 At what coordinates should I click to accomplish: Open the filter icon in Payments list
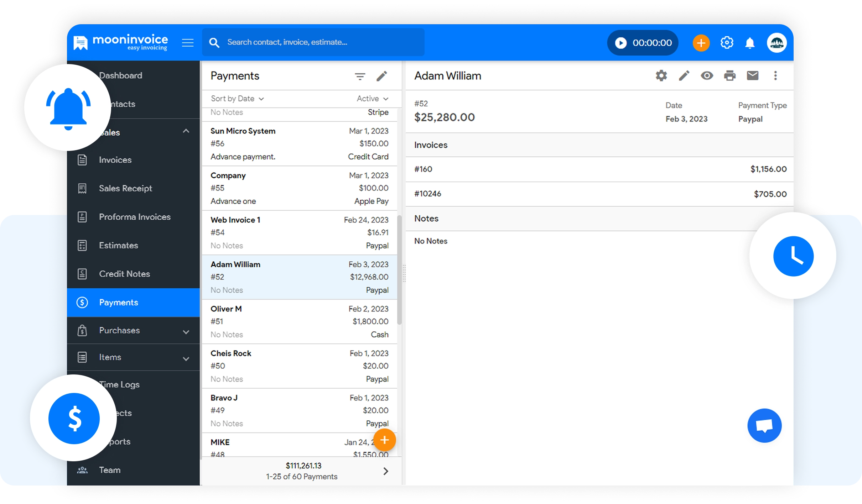coord(360,76)
